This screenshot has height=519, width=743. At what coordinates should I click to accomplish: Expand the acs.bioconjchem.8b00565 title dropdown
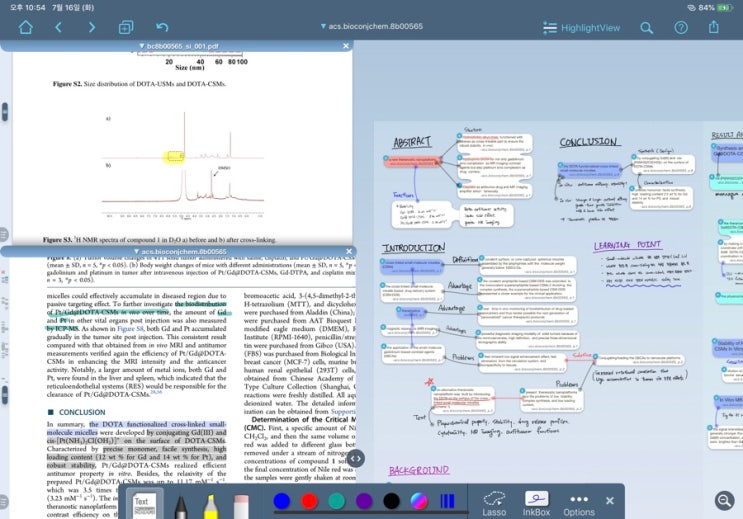point(372,26)
